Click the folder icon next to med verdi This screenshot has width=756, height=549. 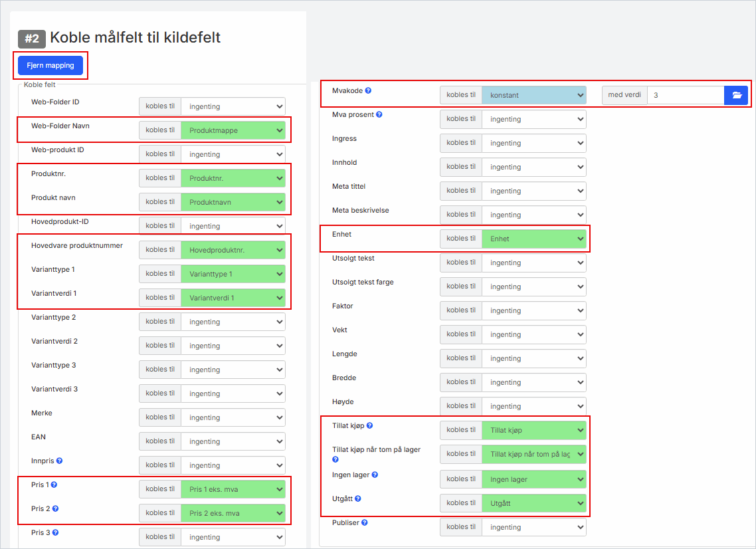(736, 95)
